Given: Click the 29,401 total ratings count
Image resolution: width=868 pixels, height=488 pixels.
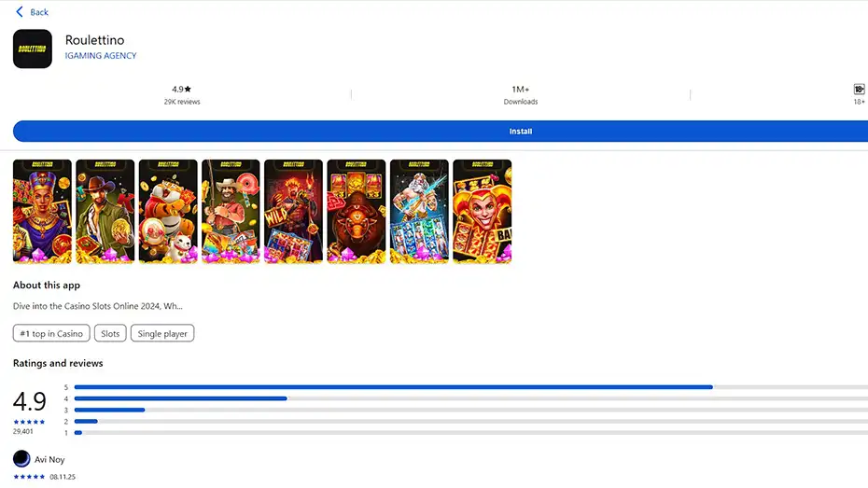Looking at the screenshot, I should click(x=22, y=432).
